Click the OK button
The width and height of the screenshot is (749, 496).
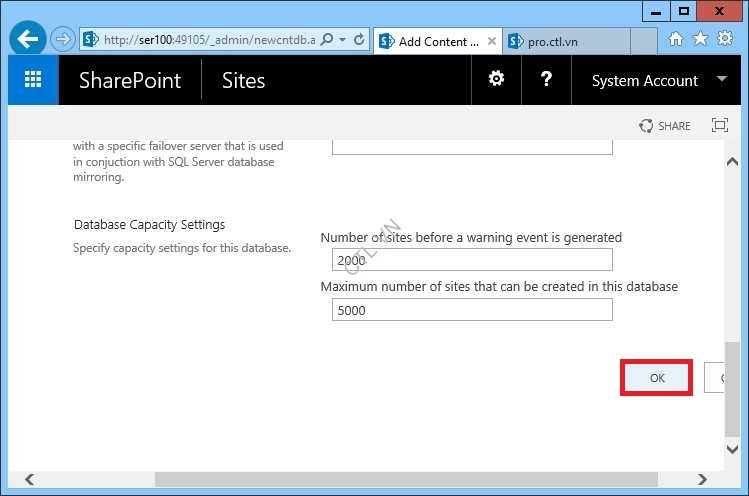(x=656, y=378)
